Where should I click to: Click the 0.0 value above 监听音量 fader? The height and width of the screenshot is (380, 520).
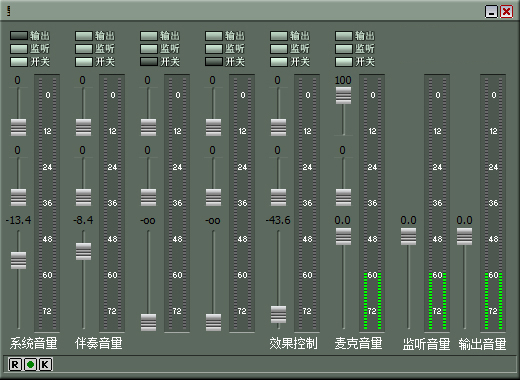point(408,220)
